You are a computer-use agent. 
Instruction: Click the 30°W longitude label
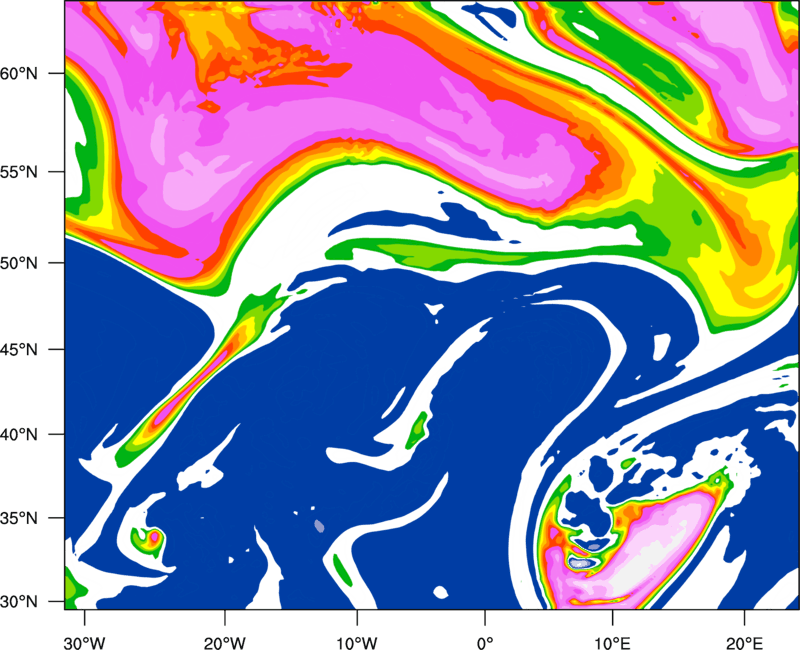(85, 643)
